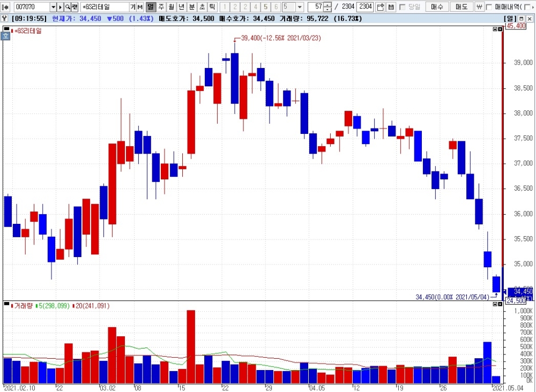Tick the last checkbox after 매매내역

(527, 7)
